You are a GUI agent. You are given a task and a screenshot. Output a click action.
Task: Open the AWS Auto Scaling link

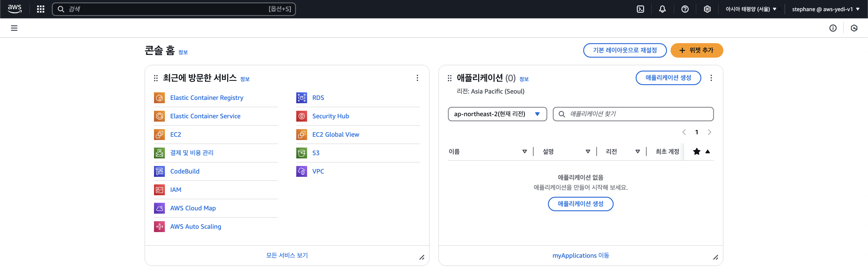coord(195,226)
